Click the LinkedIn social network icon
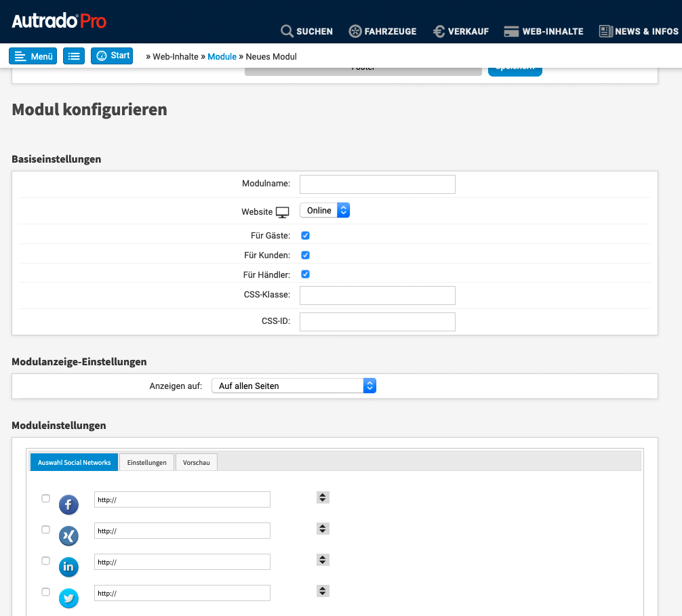The height and width of the screenshot is (616, 682). click(x=68, y=567)
